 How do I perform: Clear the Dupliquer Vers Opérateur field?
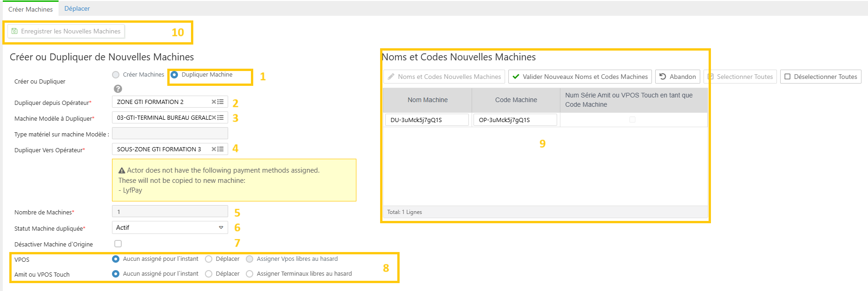(x=214, y=149)
